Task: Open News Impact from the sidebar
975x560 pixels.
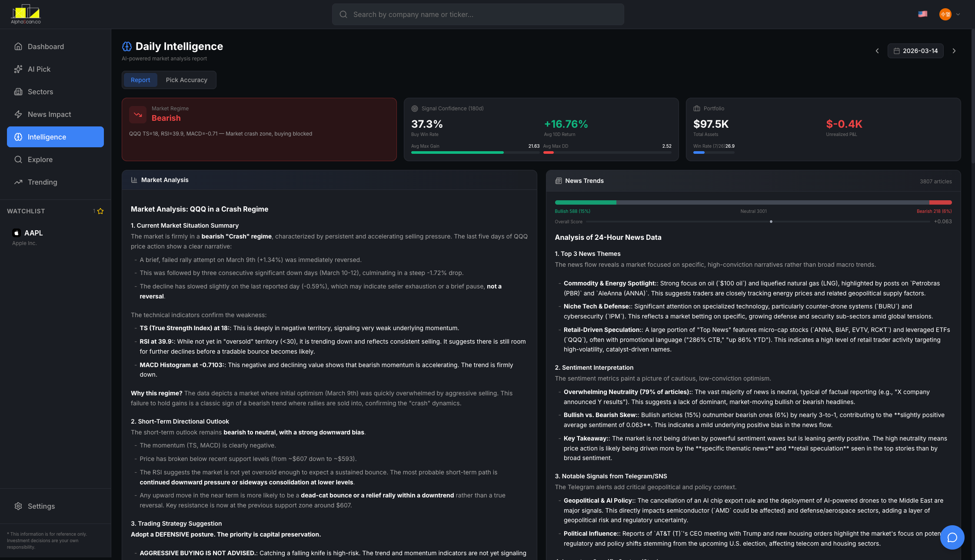Action: coord(49,114)
